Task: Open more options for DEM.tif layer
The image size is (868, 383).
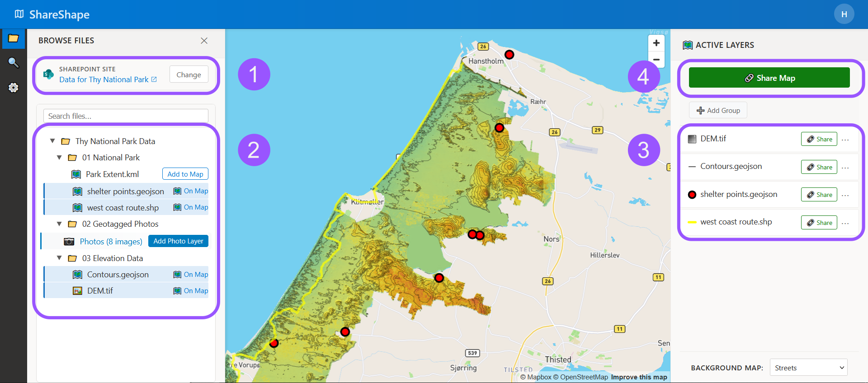Action: [845, 140]
